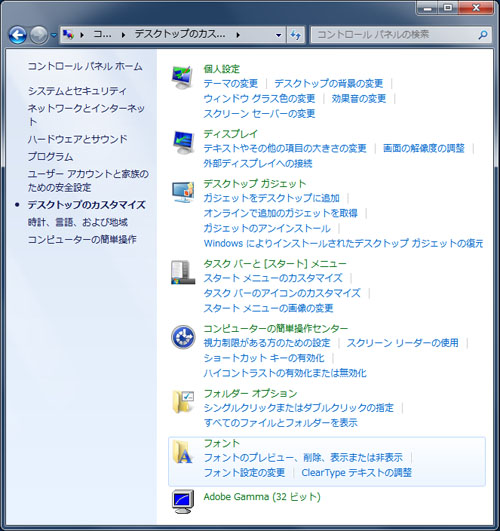500x531 pixels.
Task: Click the ディスプレイ display icon
Action: coord(183,142)
